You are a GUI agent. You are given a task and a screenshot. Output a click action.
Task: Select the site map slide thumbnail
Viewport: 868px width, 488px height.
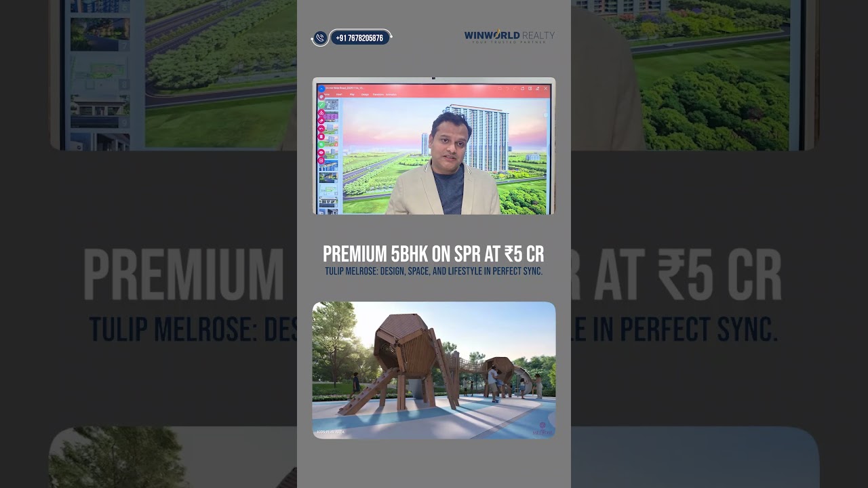[328, 190]
